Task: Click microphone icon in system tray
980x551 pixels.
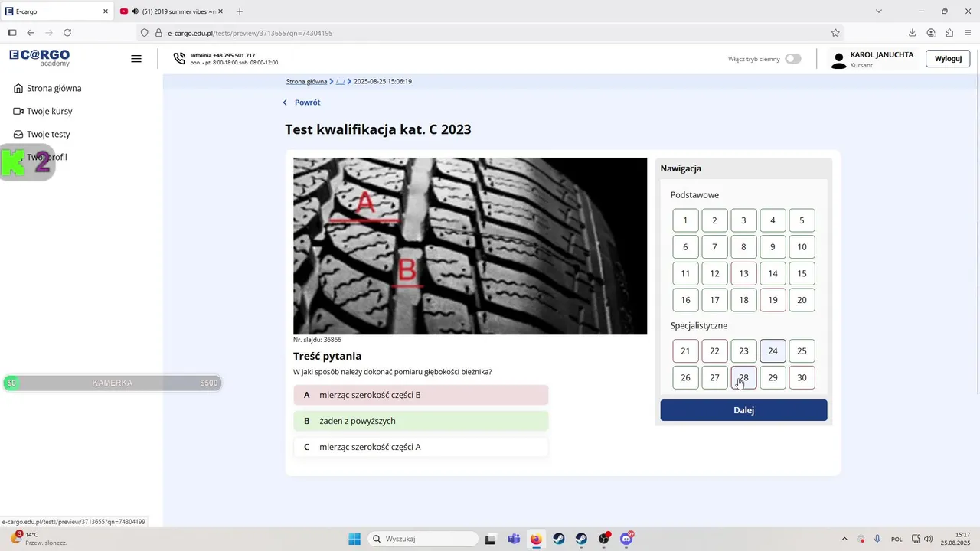Action: [877, 539]
